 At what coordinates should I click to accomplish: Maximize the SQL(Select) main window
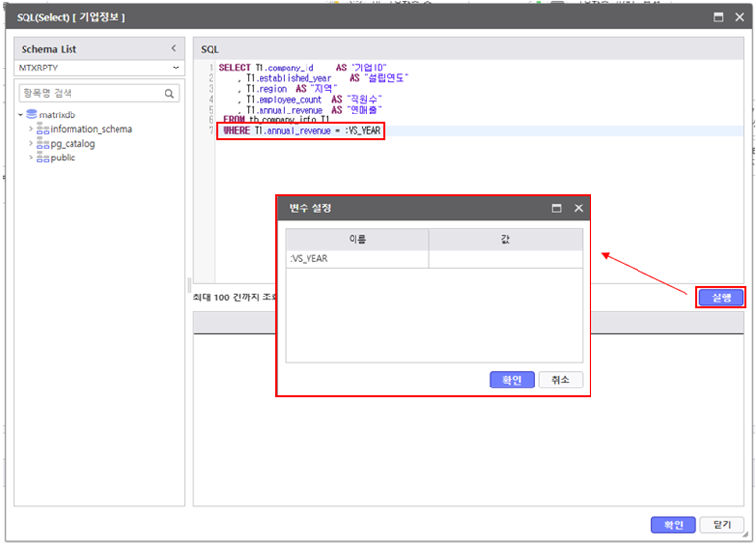coord(718,17)
